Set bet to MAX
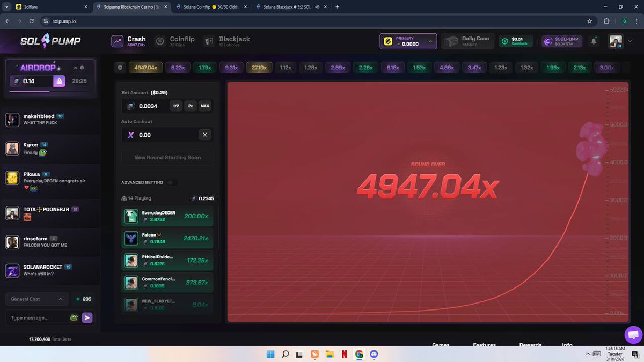 (205, 106)
